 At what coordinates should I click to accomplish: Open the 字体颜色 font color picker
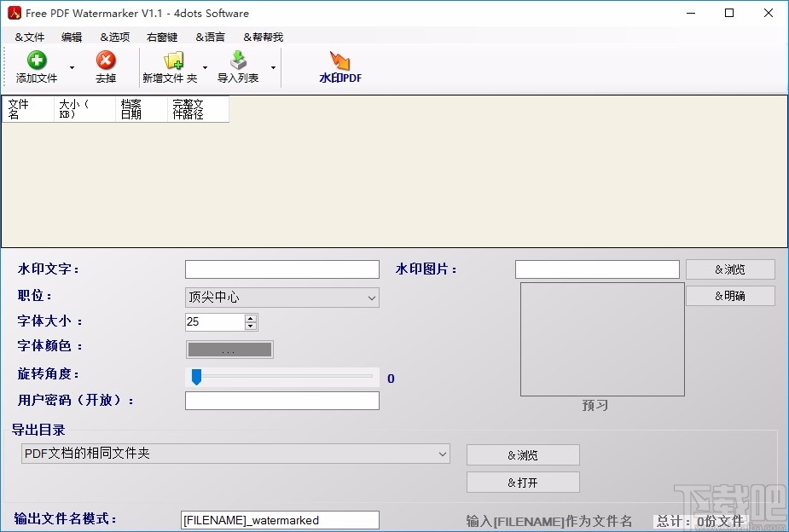(229, 349)
